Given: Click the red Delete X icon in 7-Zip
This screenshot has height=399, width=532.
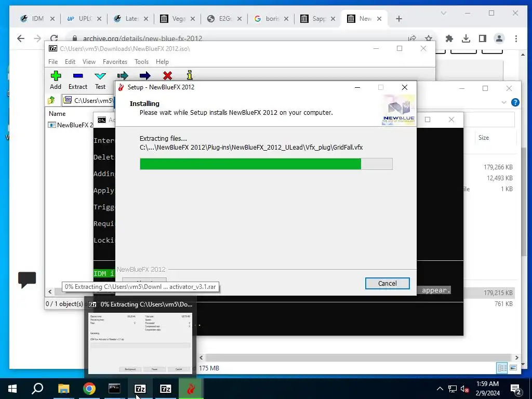Looking at the screenshot, I should [x=167, y=75].
